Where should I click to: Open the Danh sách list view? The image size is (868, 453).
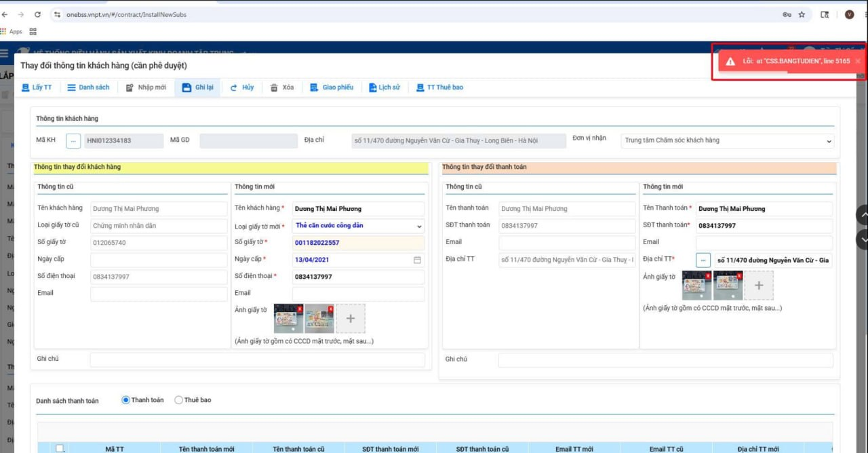[88, 87]
